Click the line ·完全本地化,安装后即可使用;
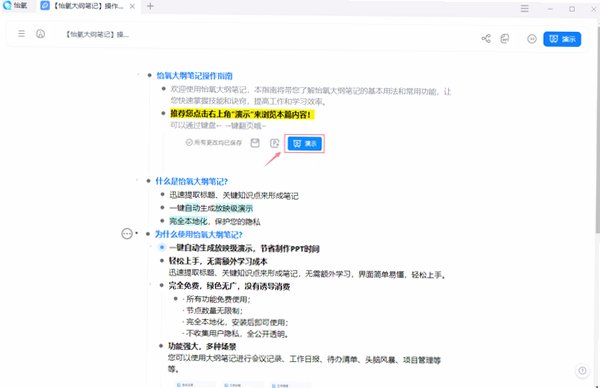This screenshot has width=600, height=388. point(235,322)
